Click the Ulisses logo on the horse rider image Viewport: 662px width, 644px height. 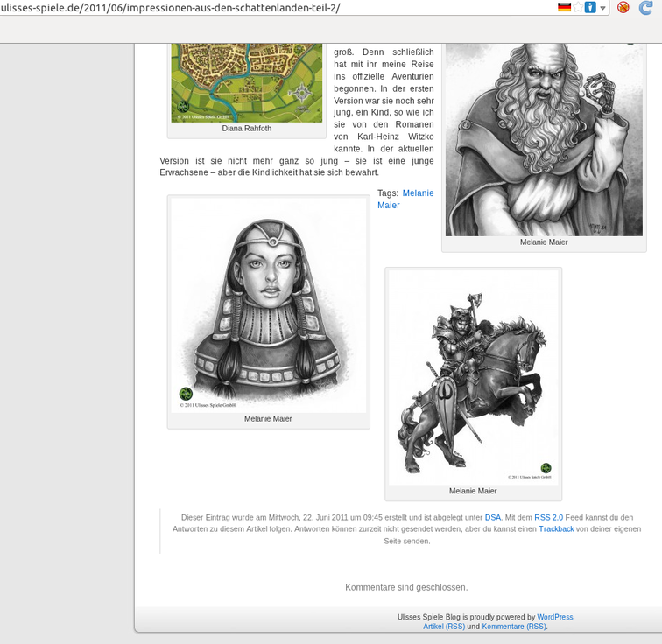546,468
